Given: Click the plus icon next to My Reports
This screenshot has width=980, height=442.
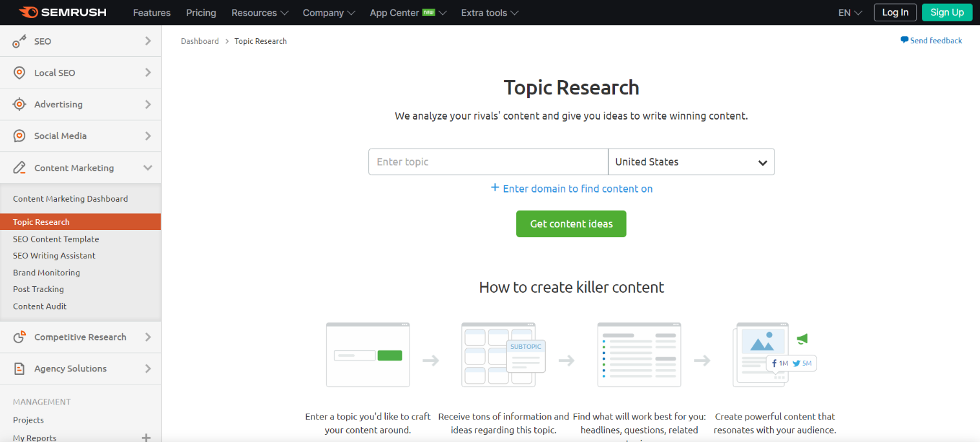Looking at the screenshot, I should click(x=147, y=437).
